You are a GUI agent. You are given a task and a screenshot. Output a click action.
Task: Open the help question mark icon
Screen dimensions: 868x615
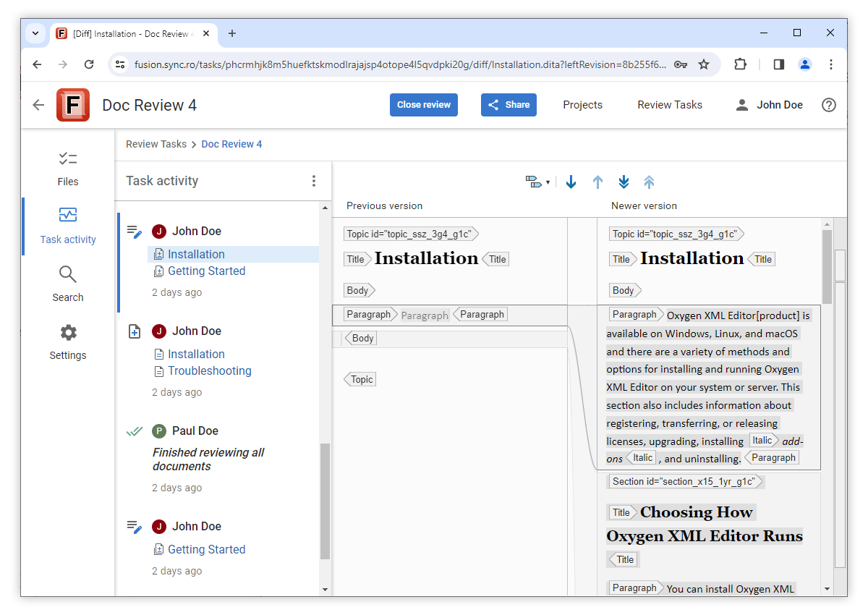pyautogui.click(x=829, y=105)
